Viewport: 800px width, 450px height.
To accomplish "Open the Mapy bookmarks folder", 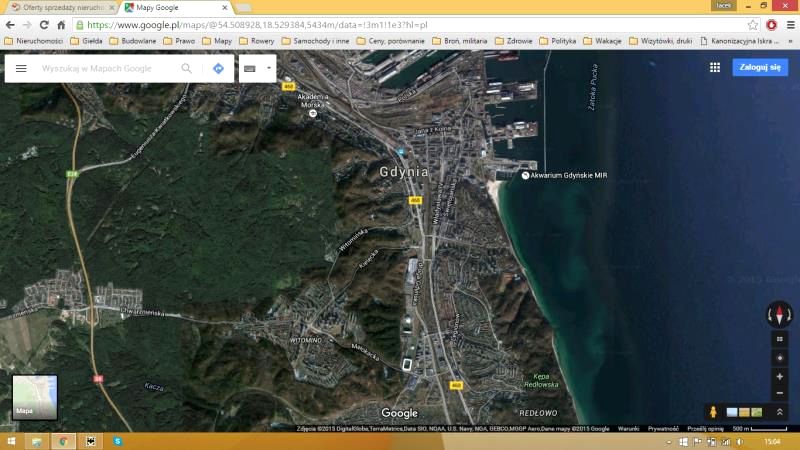I will tap(217, 41).
